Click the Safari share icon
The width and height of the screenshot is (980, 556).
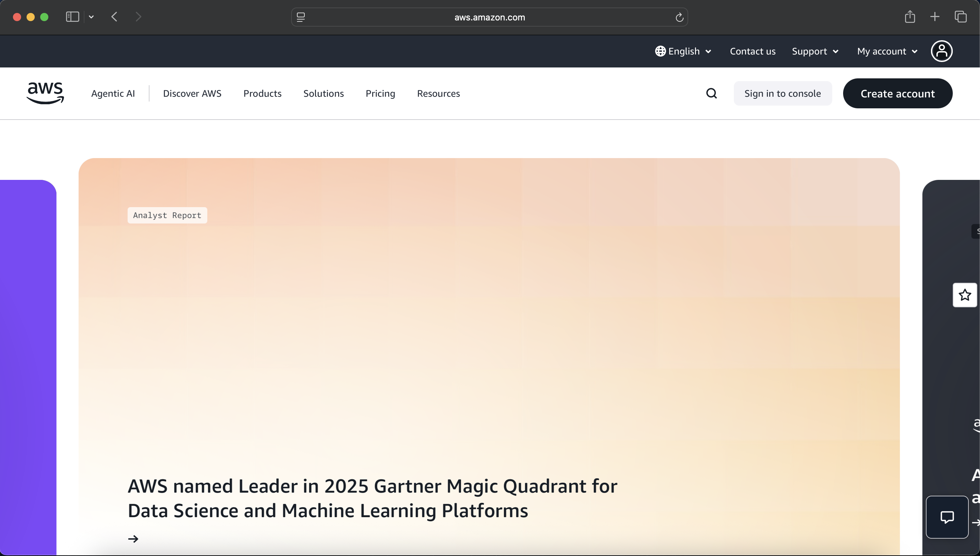pos(910,17)
